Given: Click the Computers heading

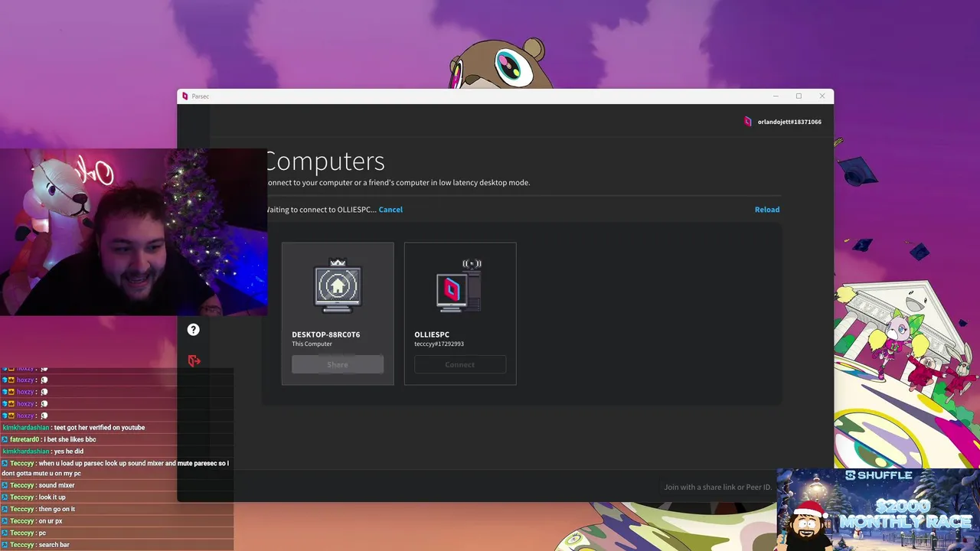Looking at the screenshot, I should pyautogui.click(x=325, y=161).
